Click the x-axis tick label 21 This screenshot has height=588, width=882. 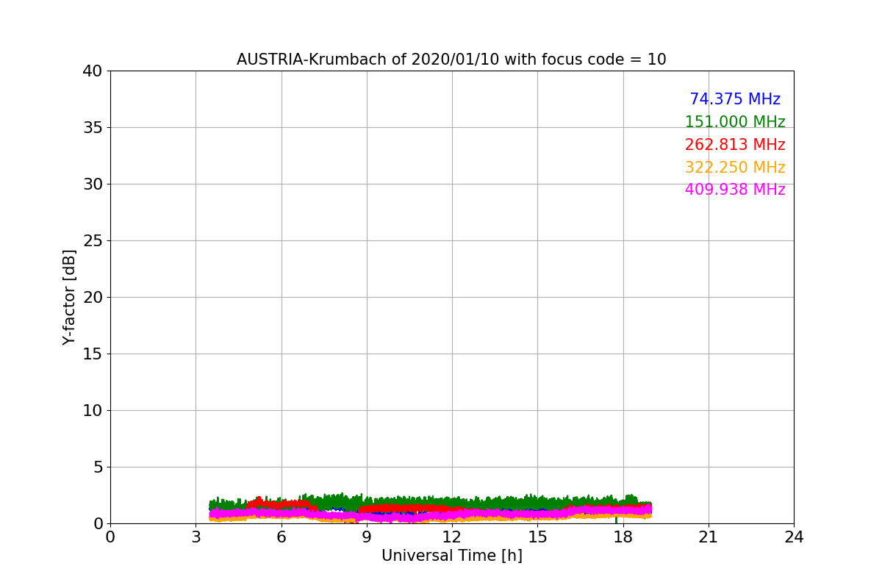pyautogui.click(x=709, y=537)
